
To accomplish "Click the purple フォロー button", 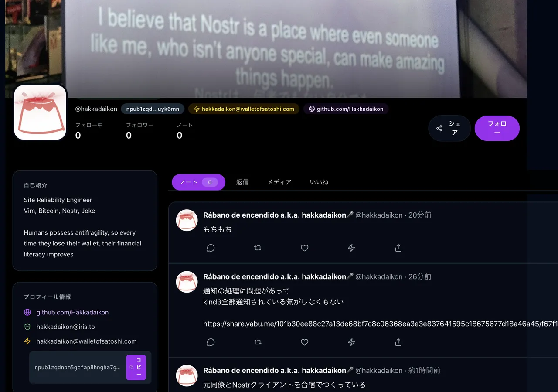I will (497, 128).
